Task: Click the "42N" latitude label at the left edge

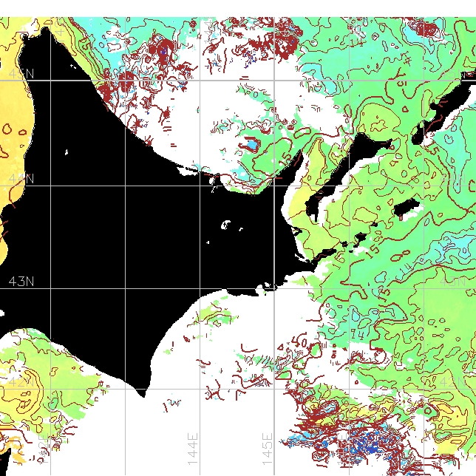Action: tap(21, 382)
